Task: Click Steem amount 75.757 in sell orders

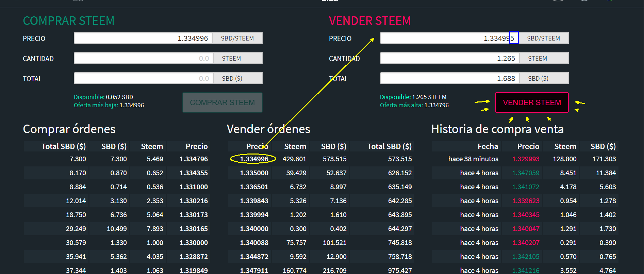Action: click(x=296, y=243)
